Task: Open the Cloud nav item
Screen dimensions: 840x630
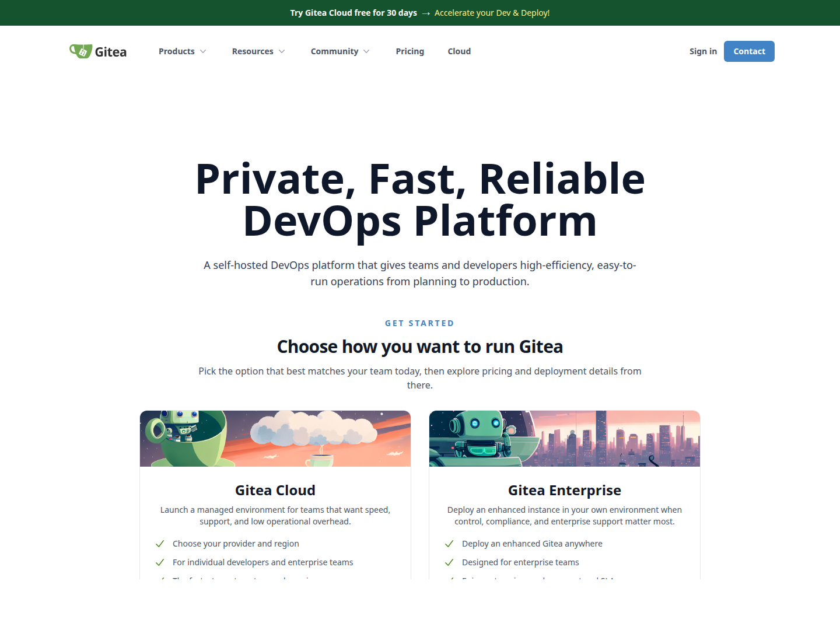Action: point(459,51)
